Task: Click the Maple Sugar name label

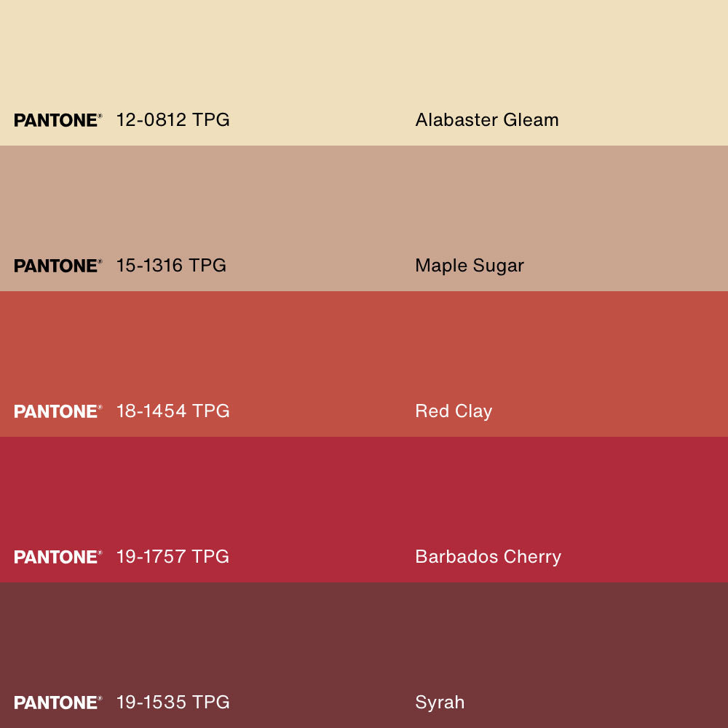Action: pyautogui.click(x=469, y=266)
